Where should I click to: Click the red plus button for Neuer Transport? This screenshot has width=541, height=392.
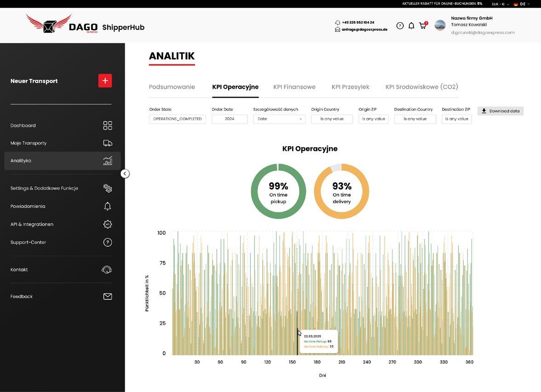point(105,81)
